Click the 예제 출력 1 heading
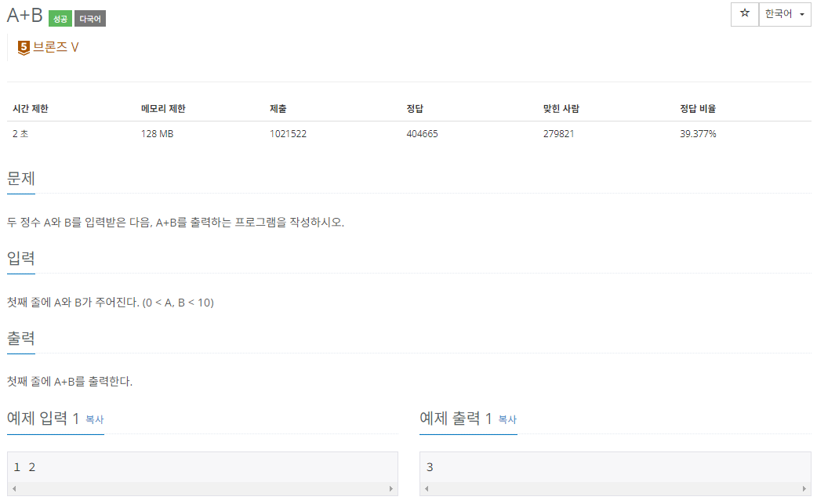This screenshot has height=504, width=817. point(456,418)
